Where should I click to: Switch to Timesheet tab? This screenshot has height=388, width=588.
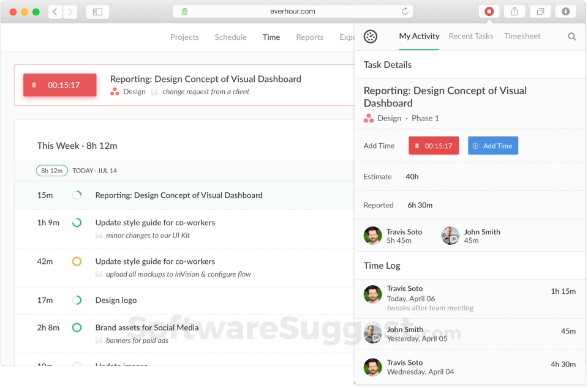522,36
